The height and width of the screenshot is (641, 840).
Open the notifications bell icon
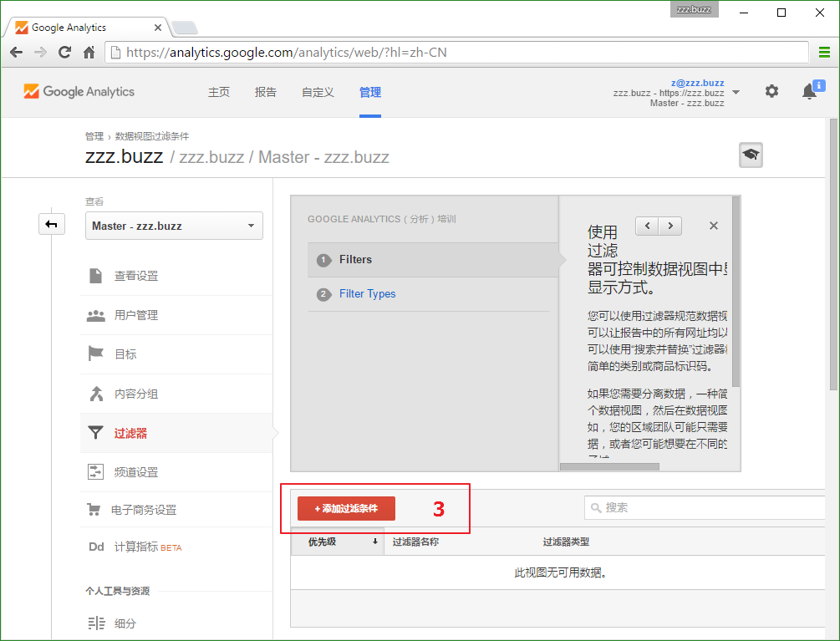(x=810, y=92)
